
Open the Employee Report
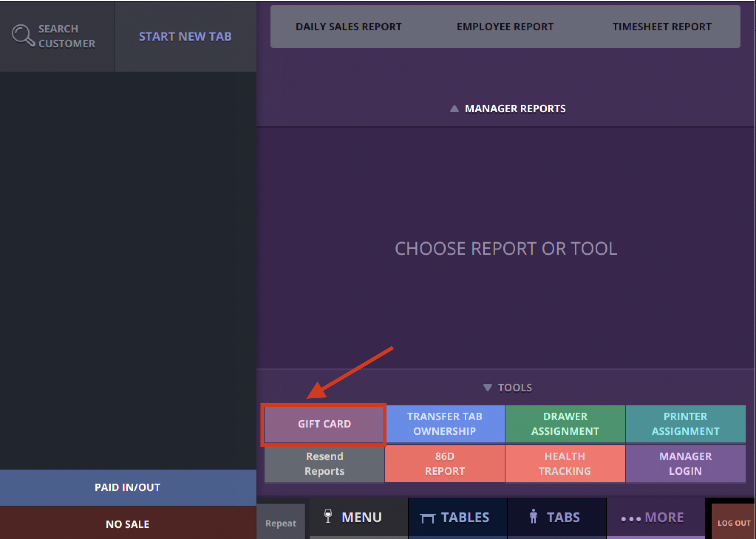click(505, 27)
